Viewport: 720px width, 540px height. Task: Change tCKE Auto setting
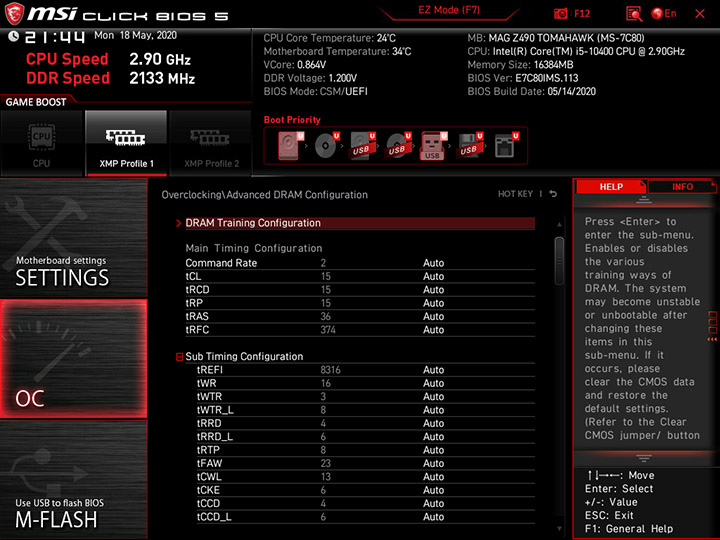[433, 490]
